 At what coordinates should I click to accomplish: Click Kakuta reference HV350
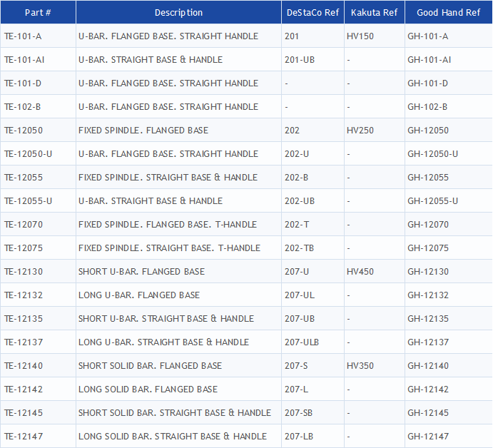[x=360, y=365]
